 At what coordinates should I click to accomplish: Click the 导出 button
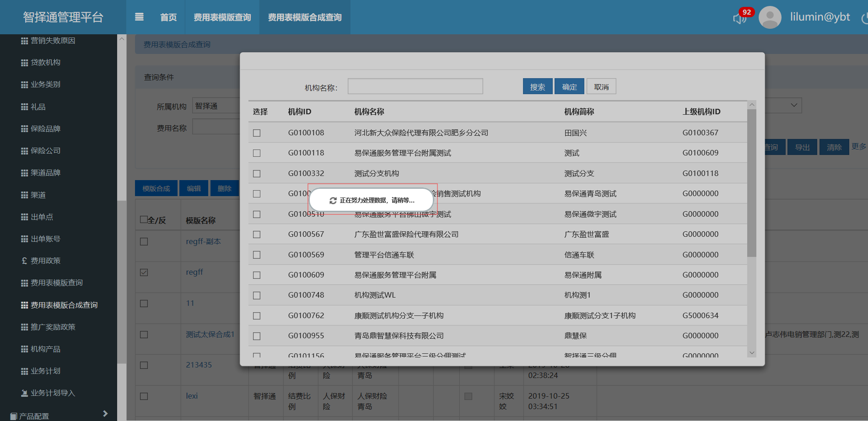(802, 147)
